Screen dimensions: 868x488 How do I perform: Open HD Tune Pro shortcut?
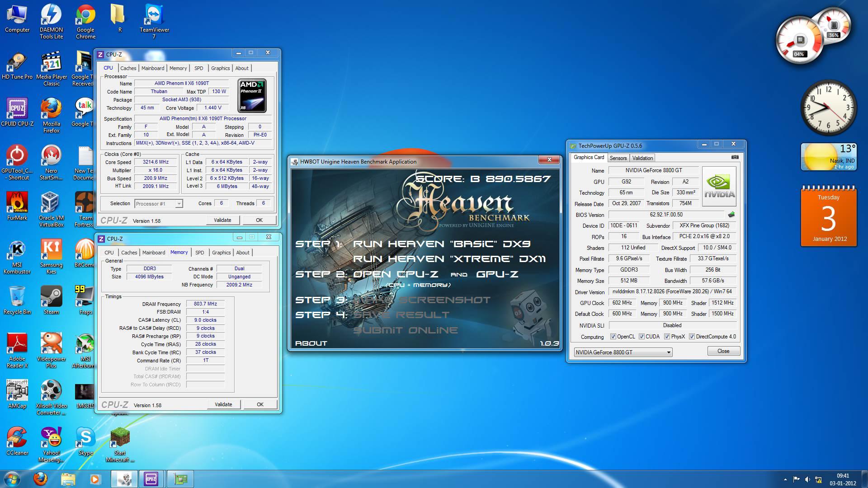pos(17,66)
